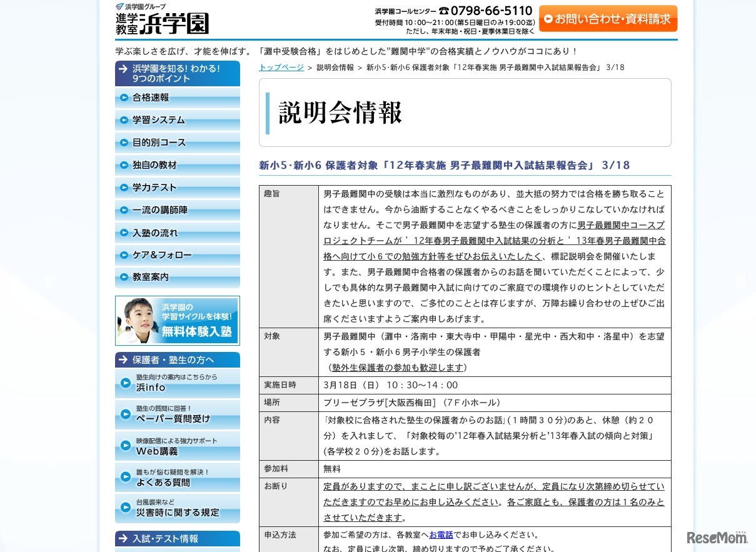Click the 合格速報 sidebar arrow icon
Viewport: 756px width, 552px height.
tap(123, 98)
